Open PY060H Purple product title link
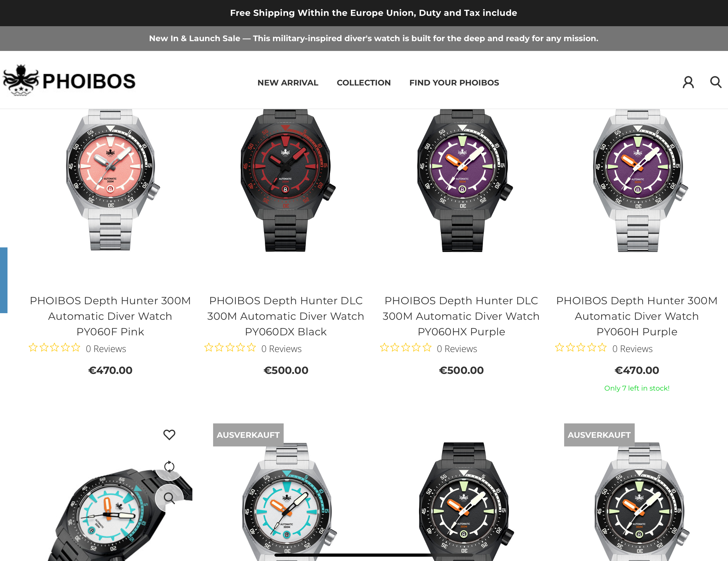The image size is (728, 561). tap(637, 316)
